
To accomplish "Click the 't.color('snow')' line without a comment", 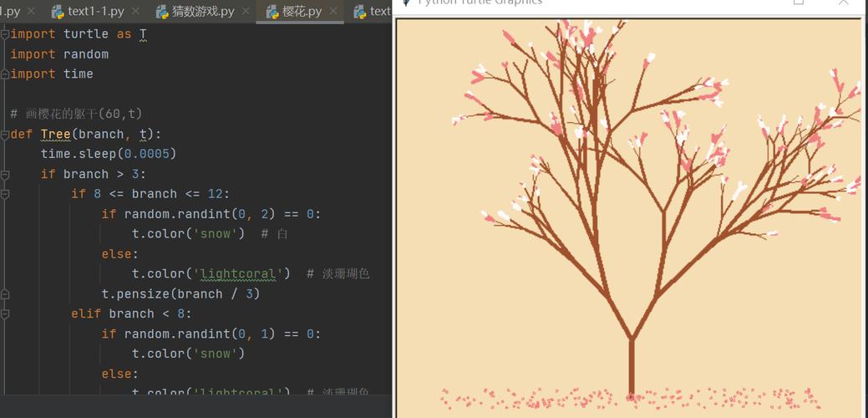I will (188, 354).
